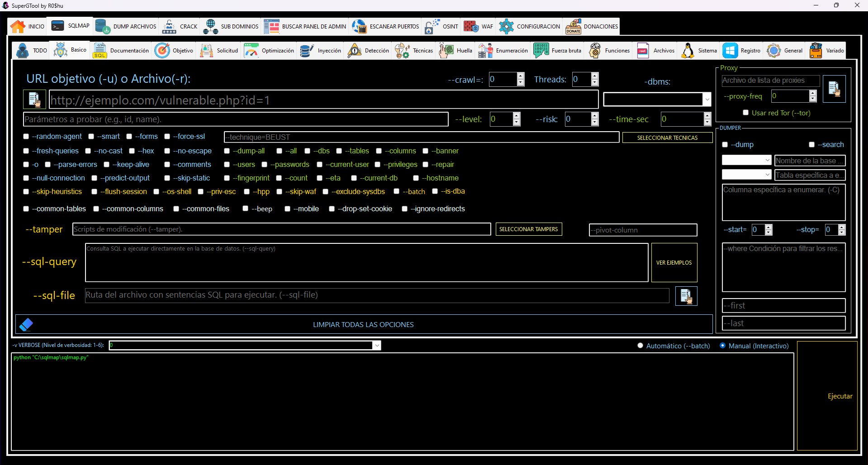Image resolution: width=868 pixels, height=465 pixels.
Task: Select Automático (--batch) radio button
Action: (640, 346)
